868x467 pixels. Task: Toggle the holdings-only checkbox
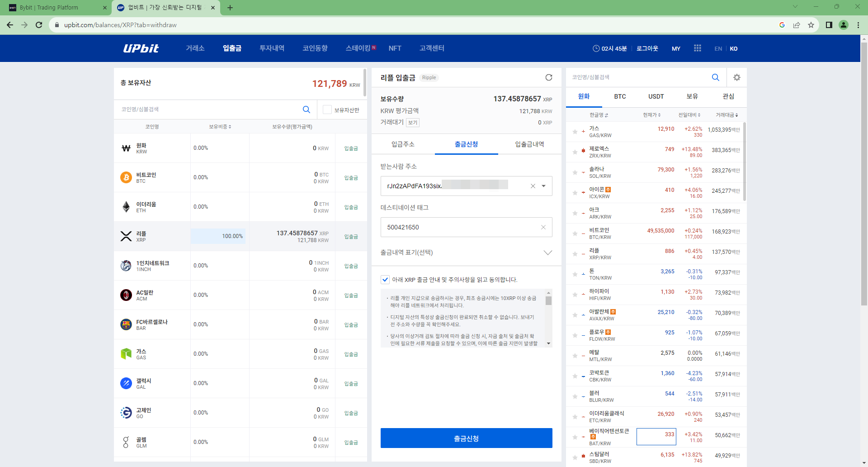(327, 110)
